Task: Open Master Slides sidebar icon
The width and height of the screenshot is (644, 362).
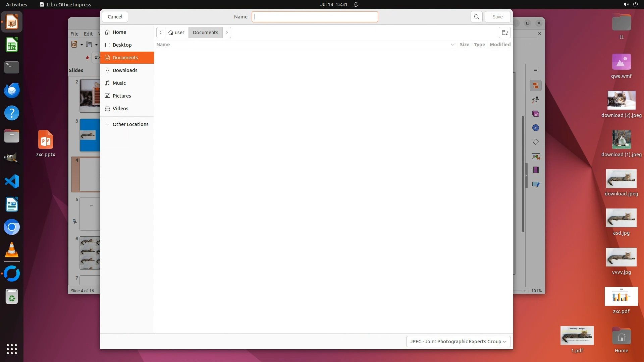Action: [x=536, y=184]
